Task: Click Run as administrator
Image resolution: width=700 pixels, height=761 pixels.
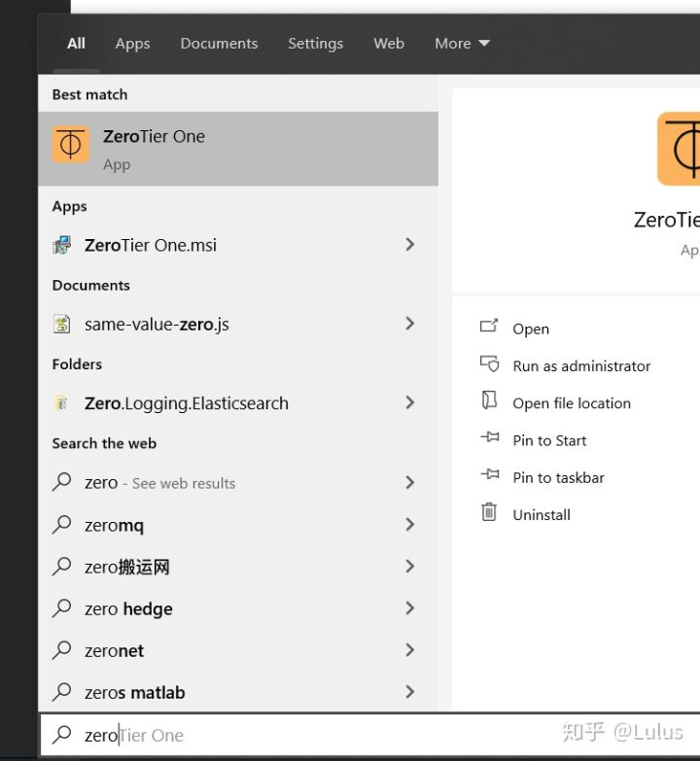Action: [581, 366]
